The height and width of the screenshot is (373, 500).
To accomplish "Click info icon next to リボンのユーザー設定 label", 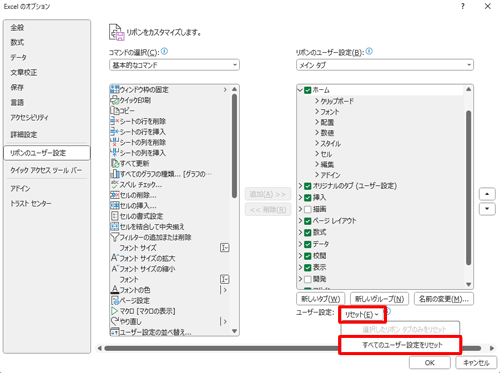I will pyautogui.click(x=369, y=51).
